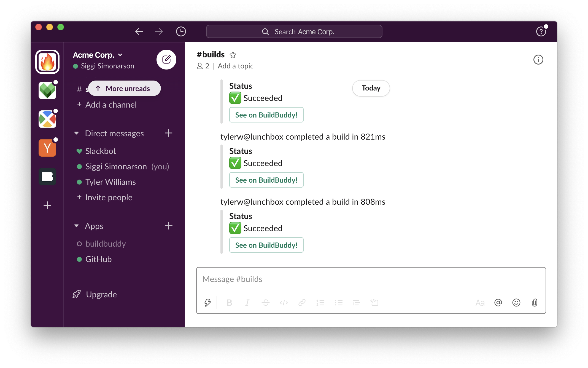Open the history clock icon

pos(181,31)
